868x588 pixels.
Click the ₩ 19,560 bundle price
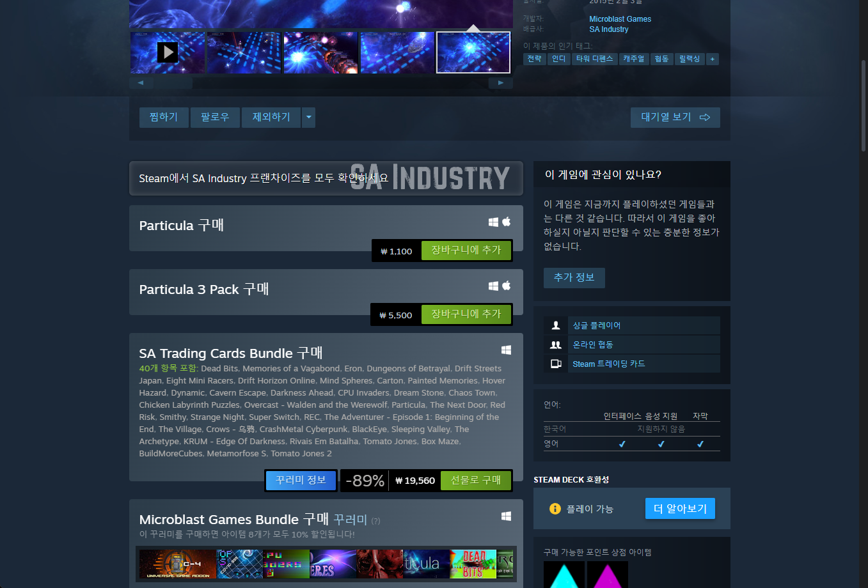click(x=415, y=481)
